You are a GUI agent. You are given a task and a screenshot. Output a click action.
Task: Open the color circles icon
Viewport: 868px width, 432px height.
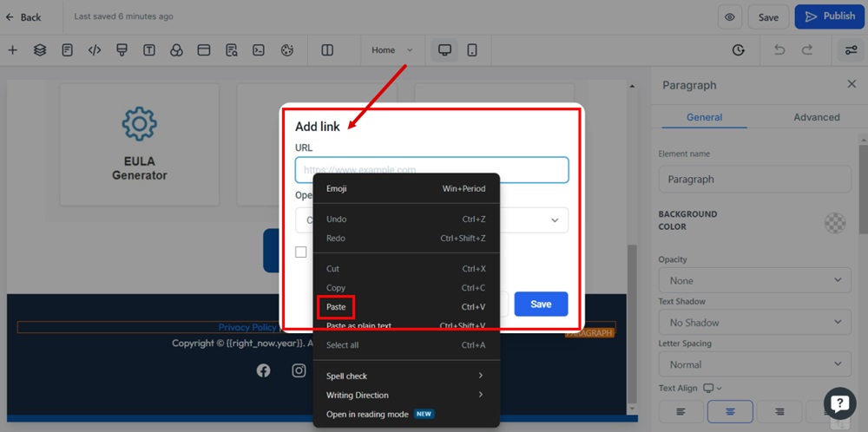(x=176, y=50)
